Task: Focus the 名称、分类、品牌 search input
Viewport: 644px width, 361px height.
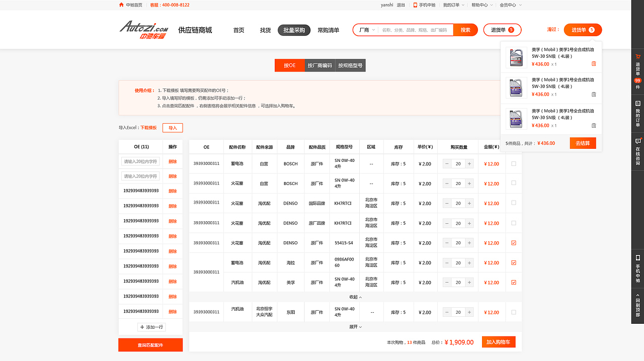Action: [416, 30]
